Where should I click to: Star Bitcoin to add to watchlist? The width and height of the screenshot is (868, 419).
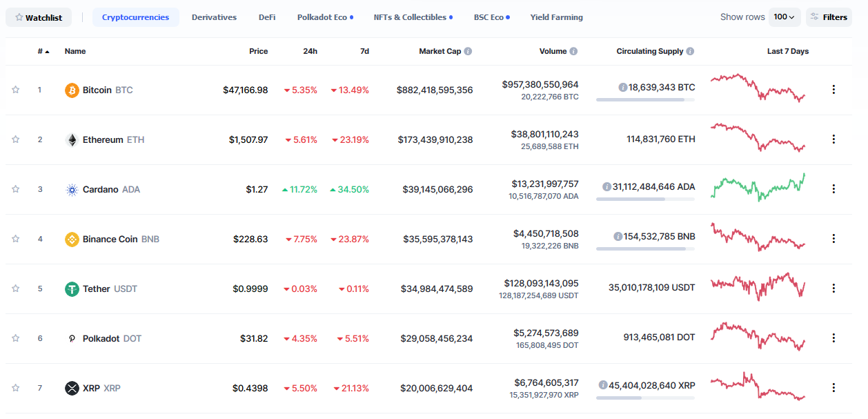pyautogui.click(x=16, y=90)
